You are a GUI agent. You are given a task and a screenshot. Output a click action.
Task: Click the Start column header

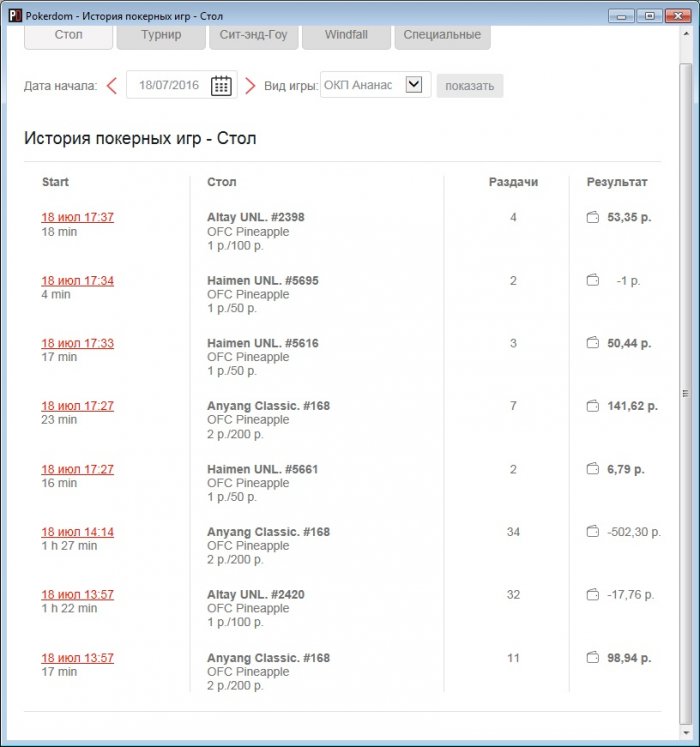coord(55,182)
